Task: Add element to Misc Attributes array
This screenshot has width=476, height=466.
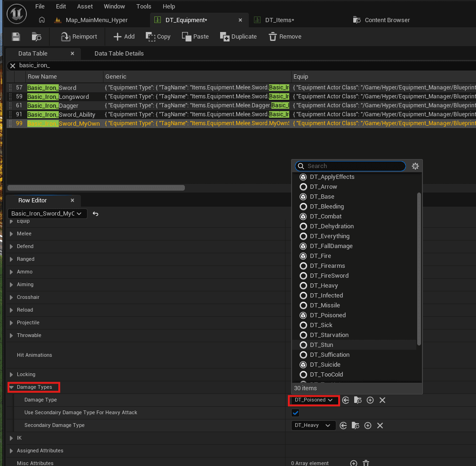Action: click(353, 463)
